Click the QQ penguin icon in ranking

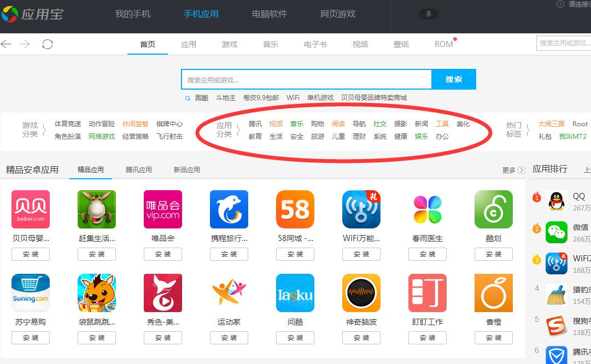[x=557, y=201]
